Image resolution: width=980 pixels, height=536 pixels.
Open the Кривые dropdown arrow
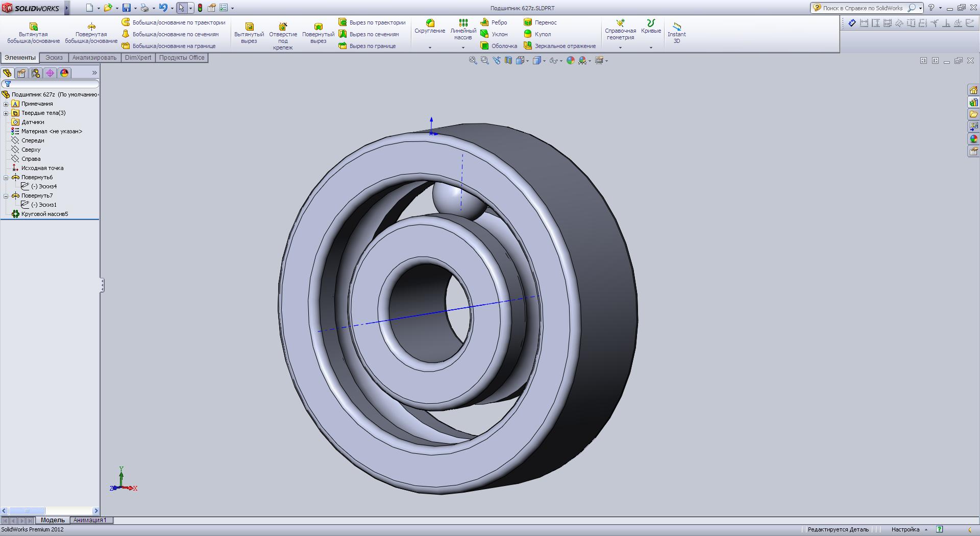(x=651, y=47)
